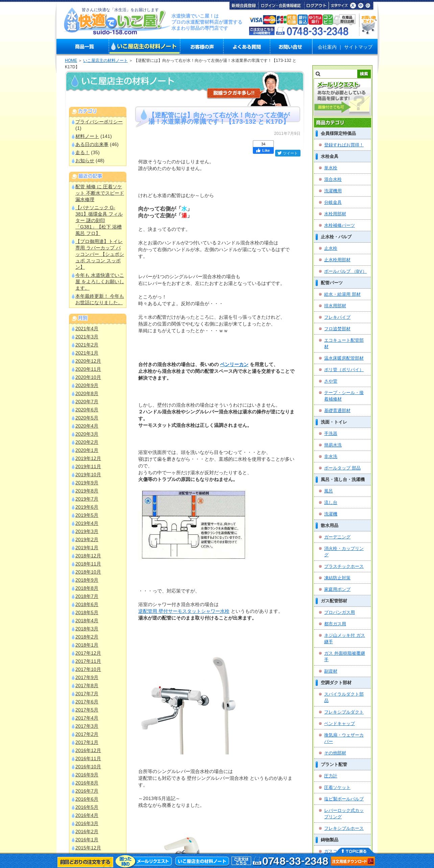Open お客様の声 navigation item
This screenshot has height=868, width=434.
[x=202, y=47]
